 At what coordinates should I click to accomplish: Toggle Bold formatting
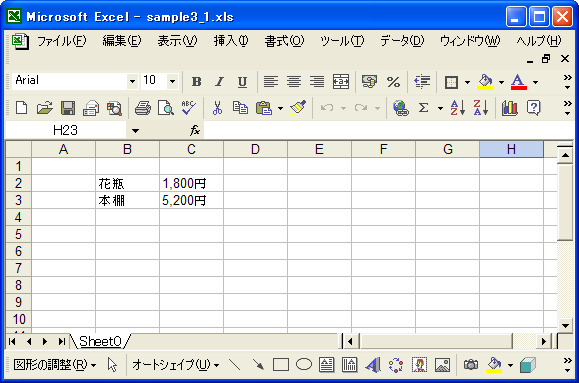click(x=197, y=82)
